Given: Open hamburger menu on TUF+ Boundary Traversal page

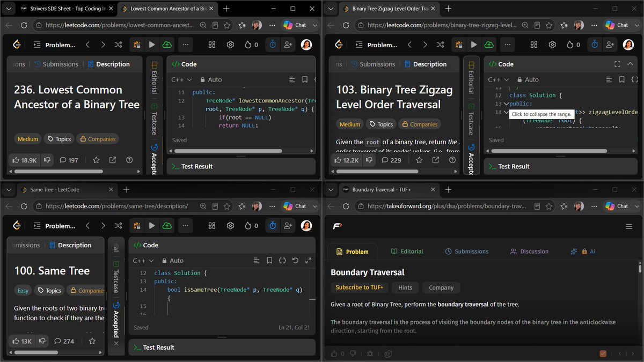Looking at the screenshot, I should [x=629, y=226].
